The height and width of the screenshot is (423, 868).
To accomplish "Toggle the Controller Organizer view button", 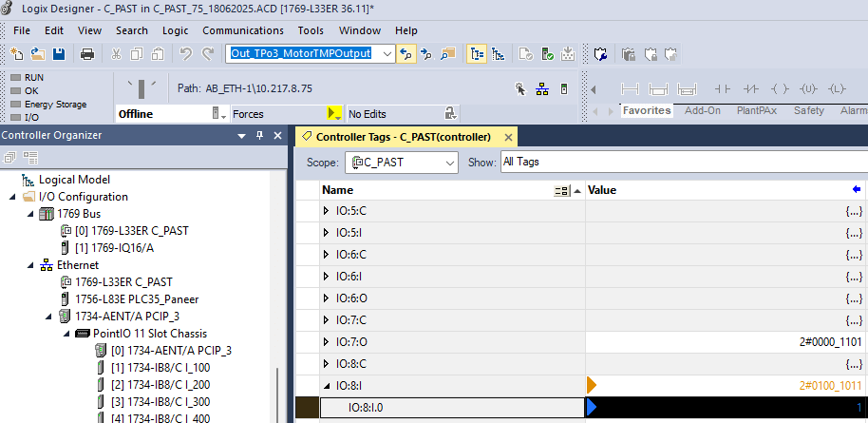I will (476, 54).
